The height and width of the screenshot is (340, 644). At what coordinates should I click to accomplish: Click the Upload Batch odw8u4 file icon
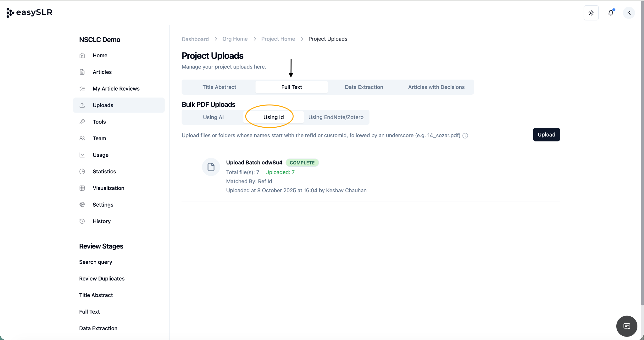(x=211, y=167)
